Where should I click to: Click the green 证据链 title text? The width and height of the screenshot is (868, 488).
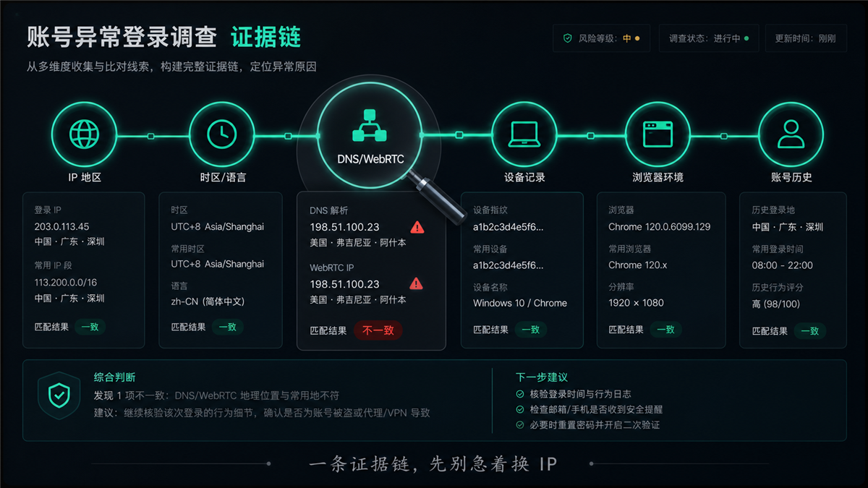265,38
